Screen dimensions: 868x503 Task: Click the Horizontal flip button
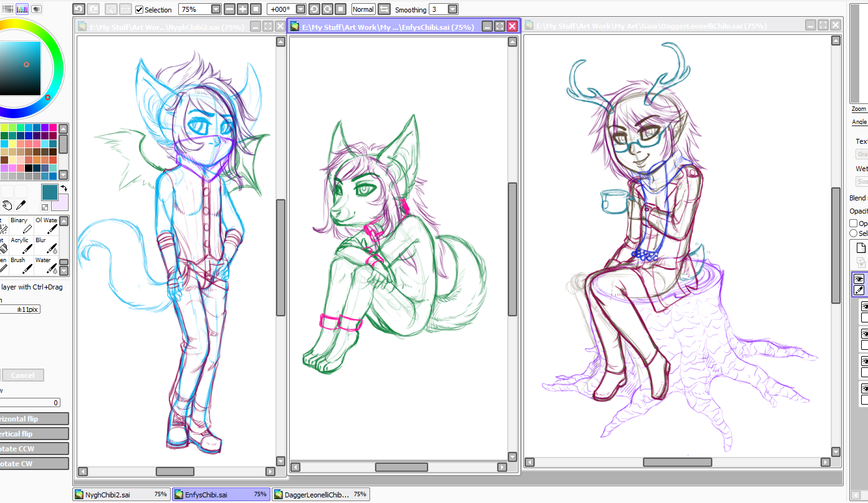click(x=34, y=419)
